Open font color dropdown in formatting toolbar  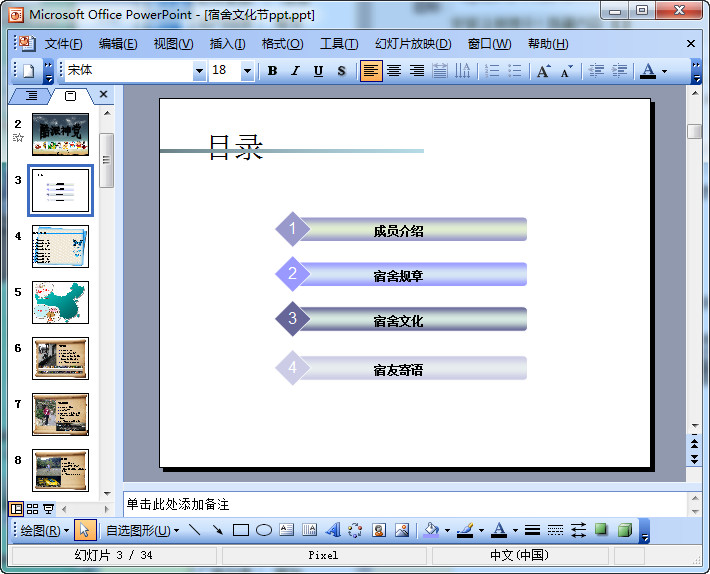click(x=664, y=72)
